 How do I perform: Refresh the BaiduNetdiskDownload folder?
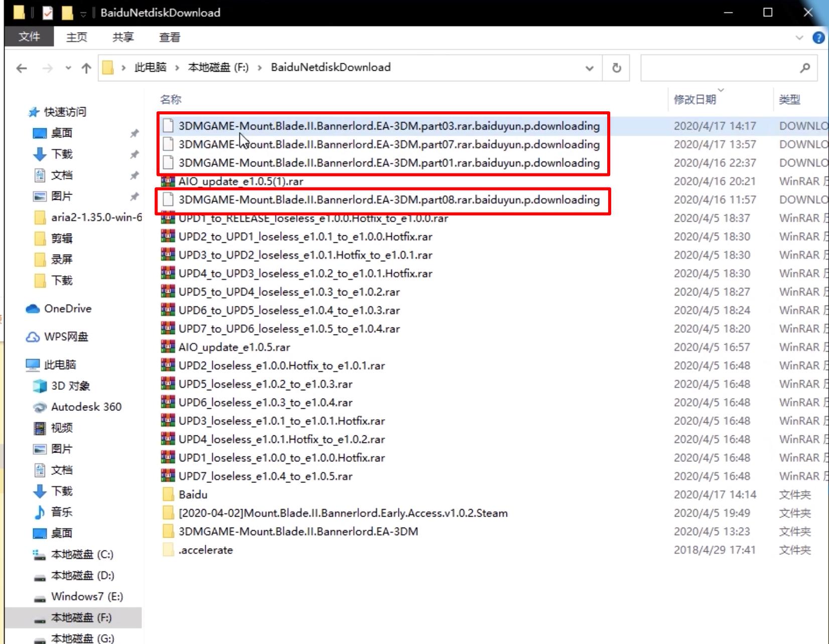coord(617,68)
